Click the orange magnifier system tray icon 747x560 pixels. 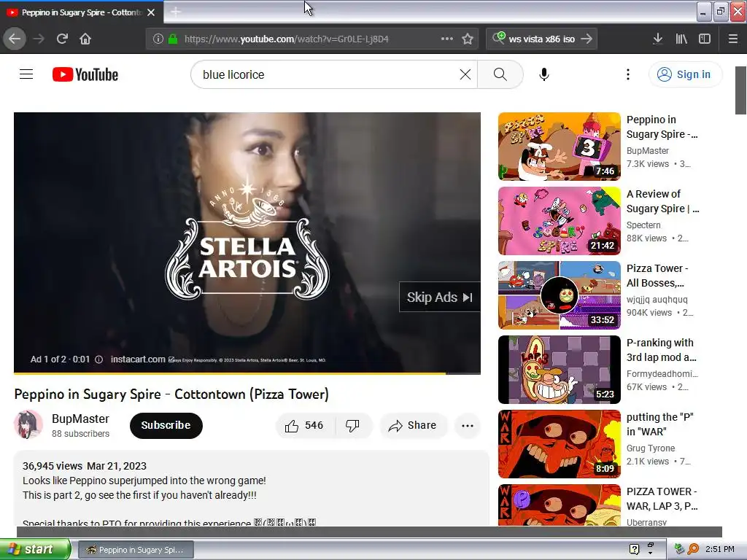693,549
